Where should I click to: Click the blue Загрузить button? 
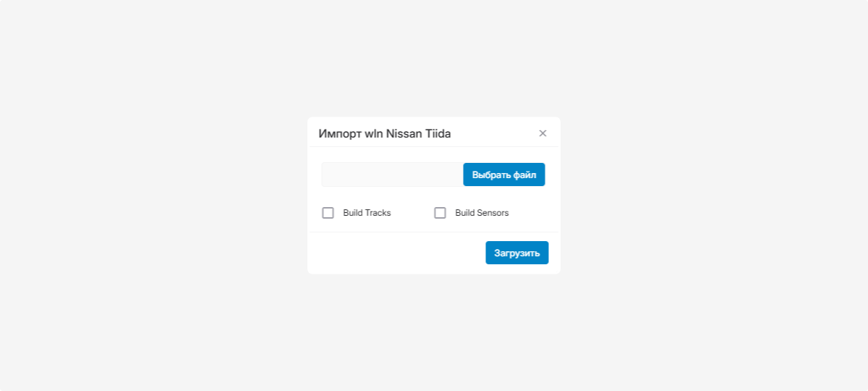[516, 253]
